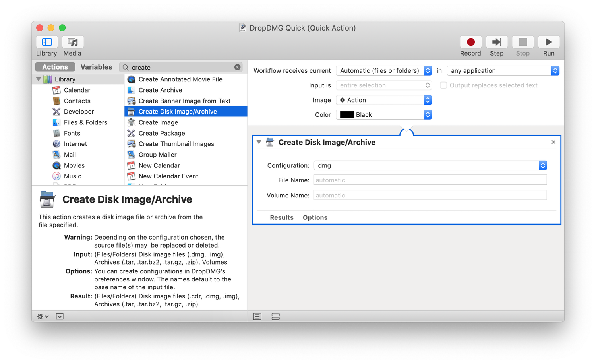596x364 pixels.
Task: Choose the Black color popup
Action: (383, 115)
